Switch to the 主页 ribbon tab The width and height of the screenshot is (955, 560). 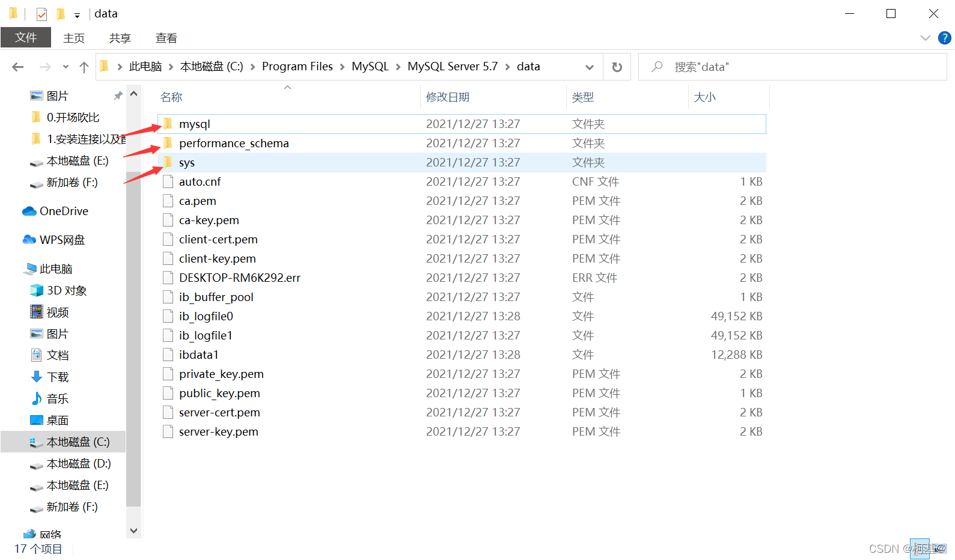pos(74,38)
